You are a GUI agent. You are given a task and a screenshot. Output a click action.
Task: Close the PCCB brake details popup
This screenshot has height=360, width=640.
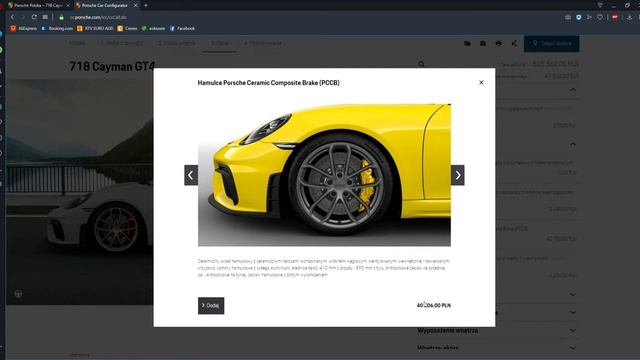pyautogui.click(x=481, y=82)
